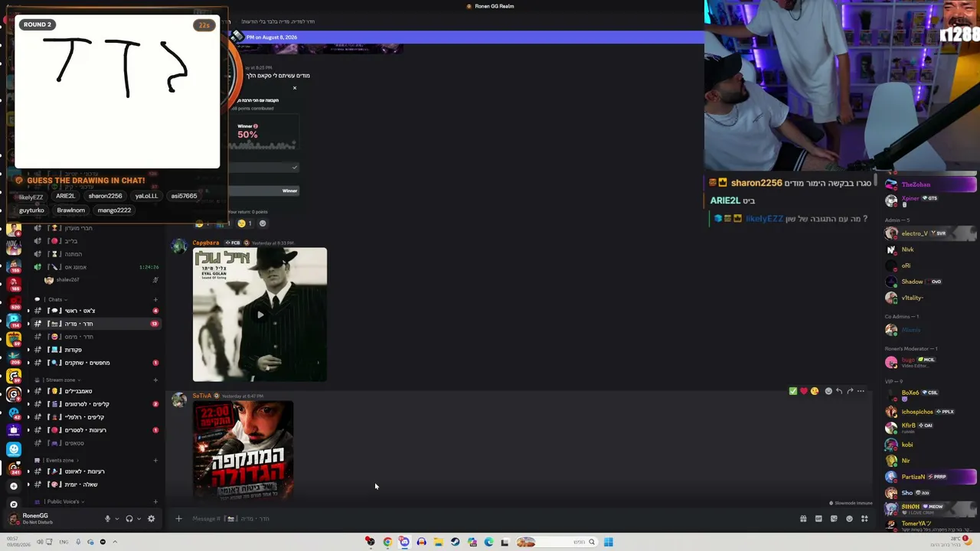Screen dimensions: 980x551
Task: Open the red poster image from SaTiVA
Action: (243, 451)
